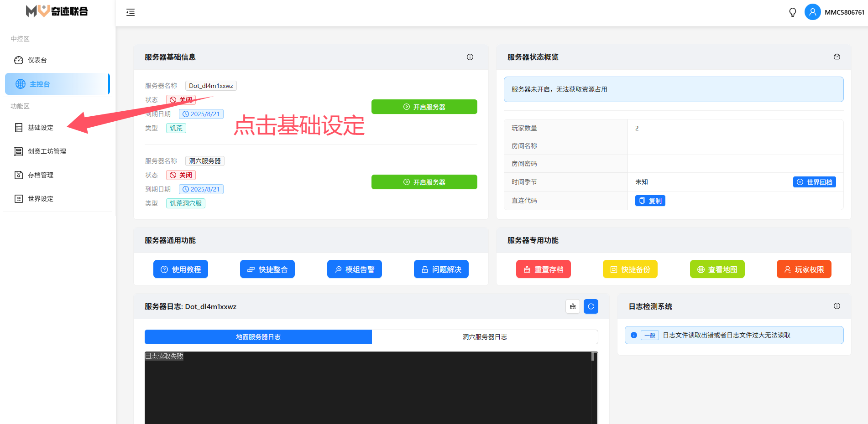Click the dashboard icon in 服务器状态概览 header
This screenshot has height=424, width=868.
[837, 57]
